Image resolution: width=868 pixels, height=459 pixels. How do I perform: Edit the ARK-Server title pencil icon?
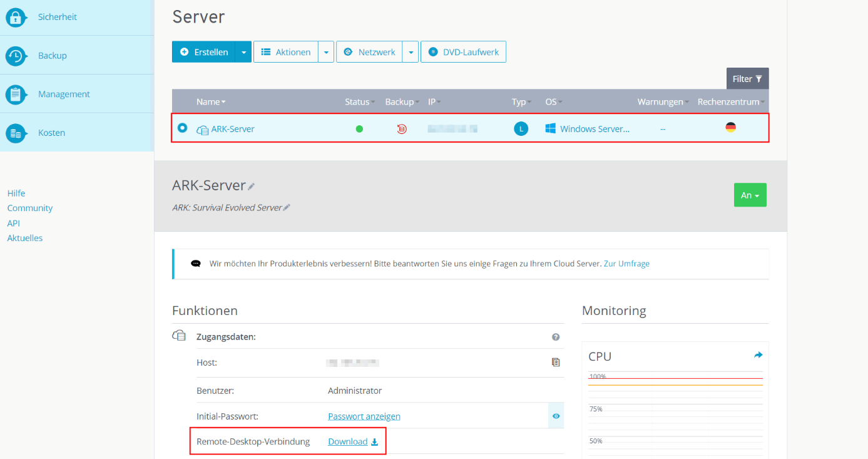(x=252, y=187)
